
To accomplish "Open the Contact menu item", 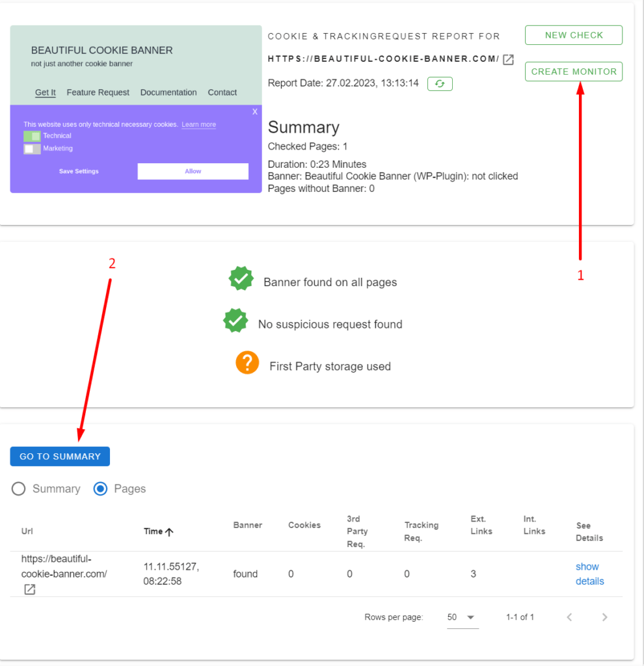I will click(x=222, y=92).
